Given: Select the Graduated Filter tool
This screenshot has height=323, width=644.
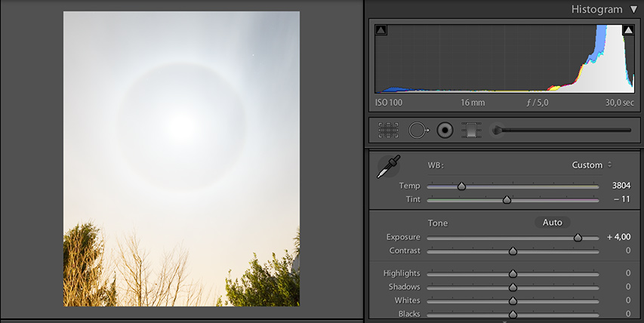Looking at the screenshot, I should 470,131.
